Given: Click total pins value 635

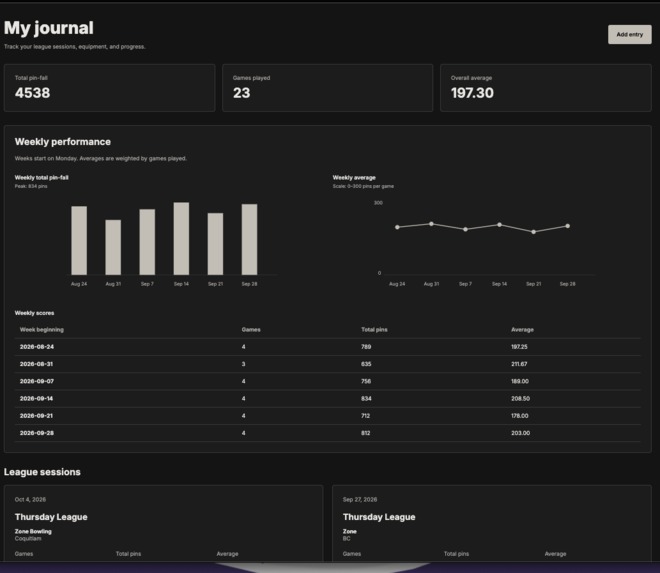Looking at the screenshot, I should (366, 364).
